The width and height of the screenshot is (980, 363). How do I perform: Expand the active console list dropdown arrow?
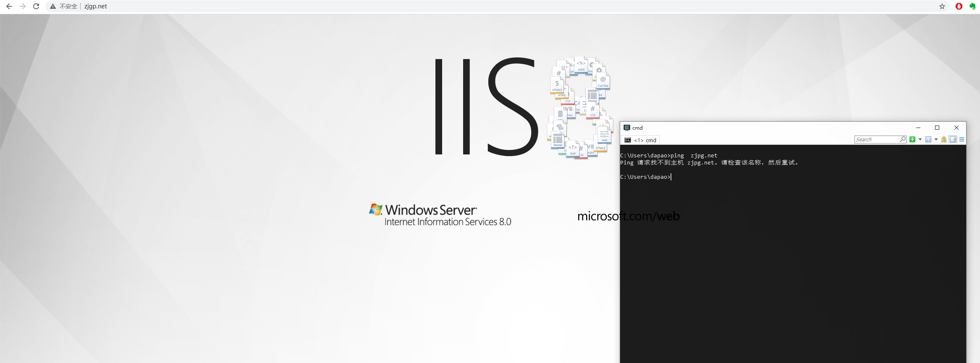[x=936, y=139]
